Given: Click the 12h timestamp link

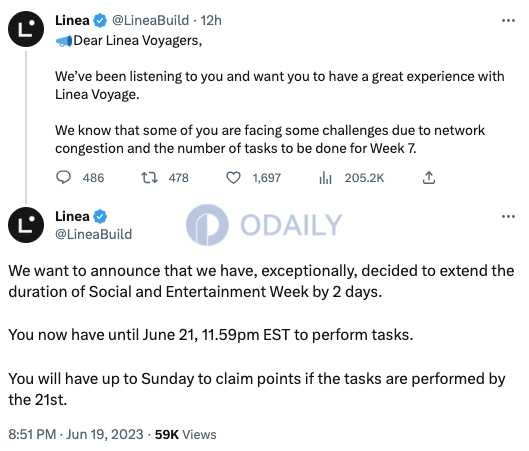Looking at the screenshot, I should [211, 21].
